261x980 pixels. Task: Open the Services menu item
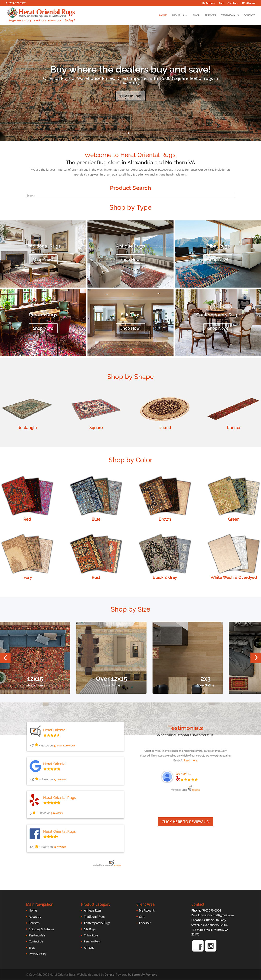click(x=210, y=16)
